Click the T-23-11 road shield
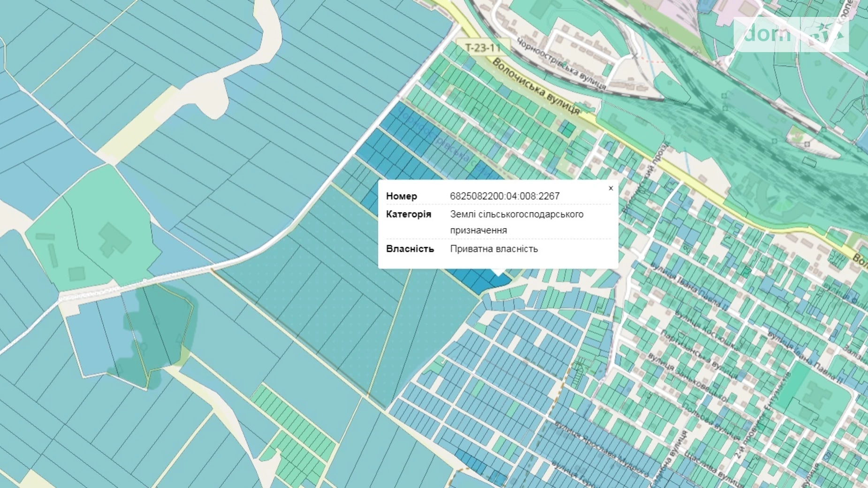Viewport: 868px width, 488px height. pos(483,48)
